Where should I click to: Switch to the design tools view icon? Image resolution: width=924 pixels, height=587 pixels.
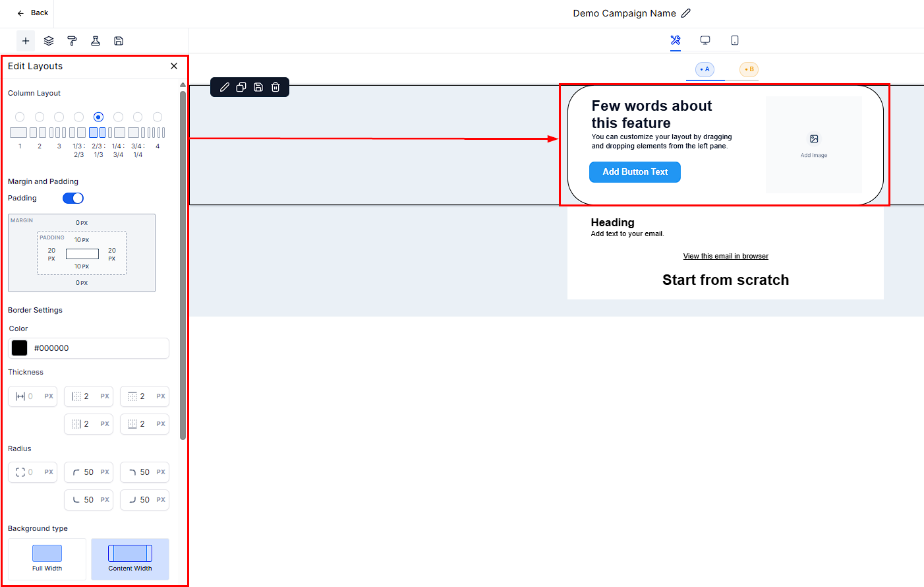click(676, 40)
